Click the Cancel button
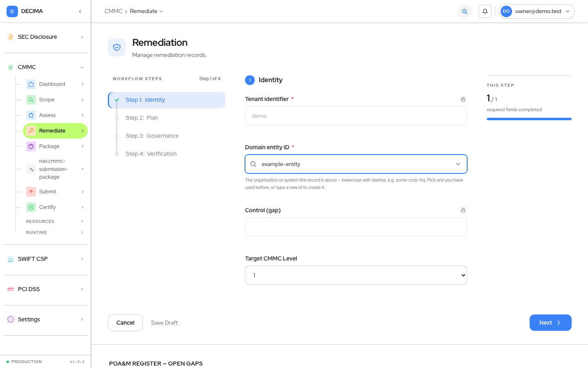This screenshot has height=368, width=588. (125, 323)
